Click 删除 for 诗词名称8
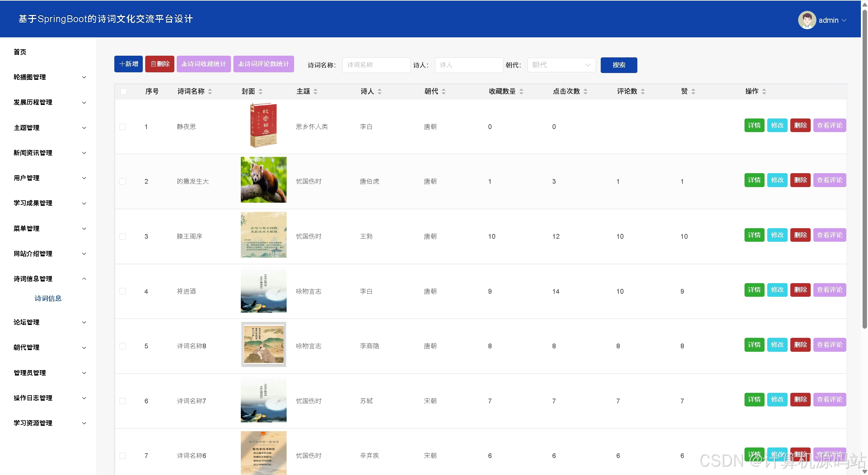 coord(801,345)
